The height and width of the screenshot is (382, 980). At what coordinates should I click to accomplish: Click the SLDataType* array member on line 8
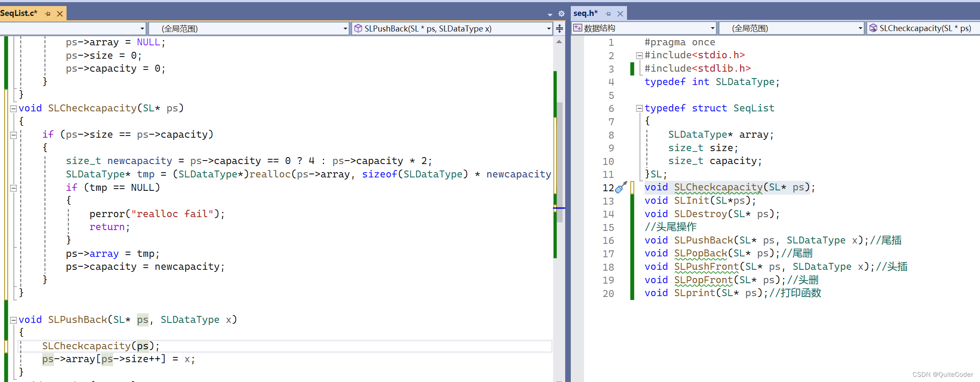tap(721, 135)
